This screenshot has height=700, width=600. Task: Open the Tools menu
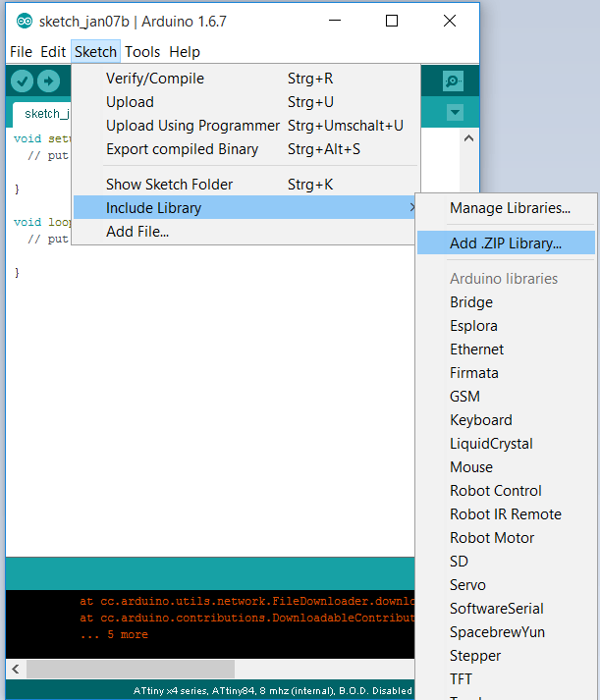(x=142, y=52)
